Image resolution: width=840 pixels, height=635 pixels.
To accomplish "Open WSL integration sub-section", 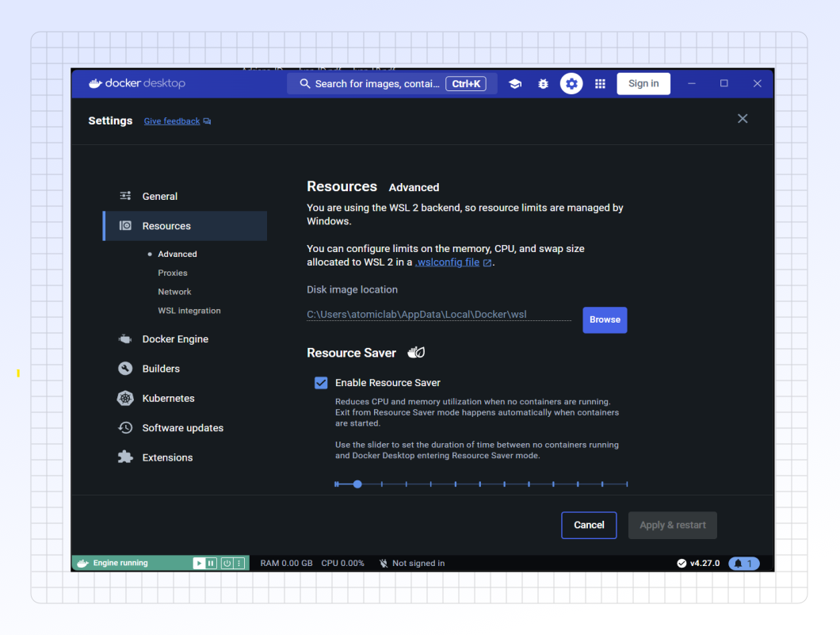I will pyautogui.click(x=189, y=311).
